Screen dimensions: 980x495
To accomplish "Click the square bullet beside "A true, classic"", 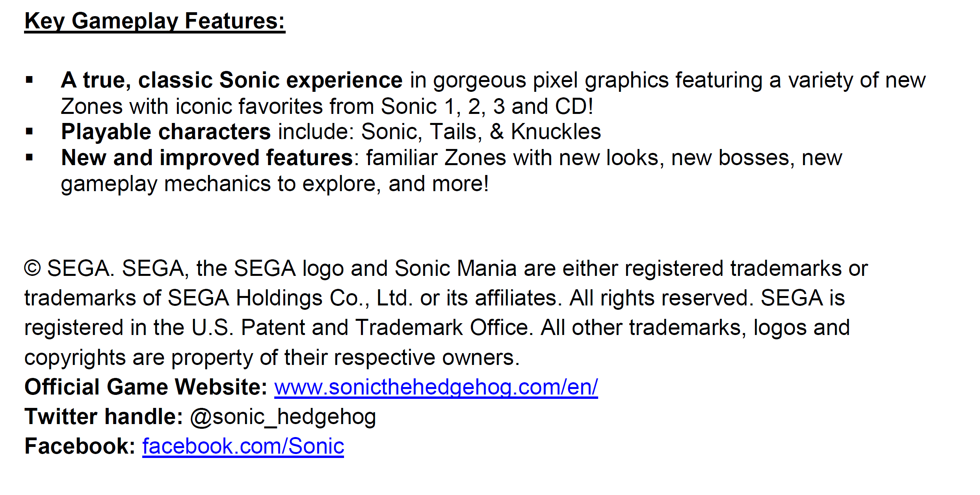I will coord(29,80).
